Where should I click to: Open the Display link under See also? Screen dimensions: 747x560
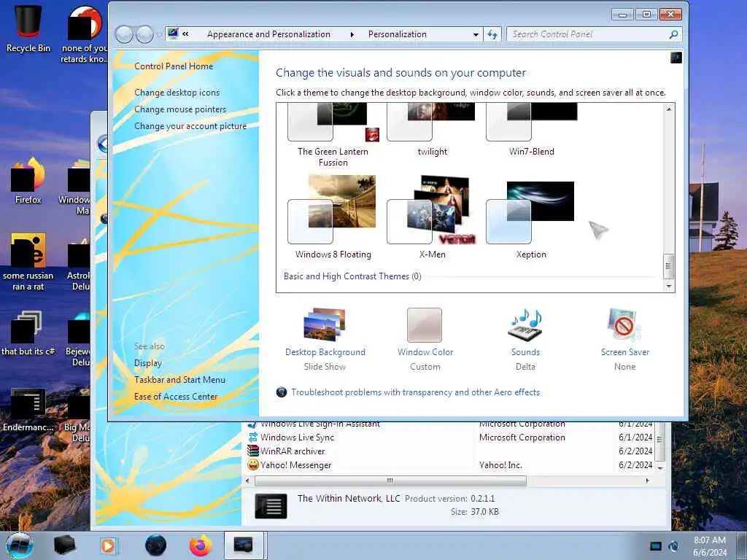pyautogui.click(x=147, y=363)
